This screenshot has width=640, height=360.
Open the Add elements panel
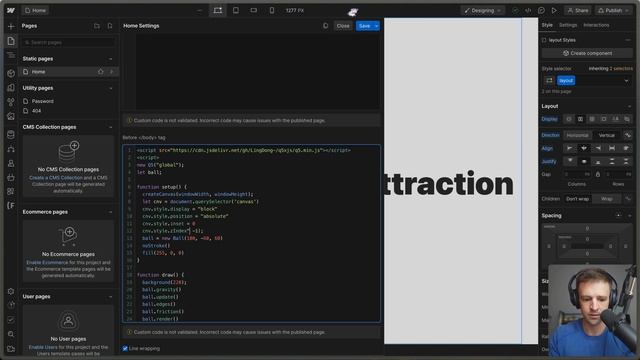tap(11, 27)
